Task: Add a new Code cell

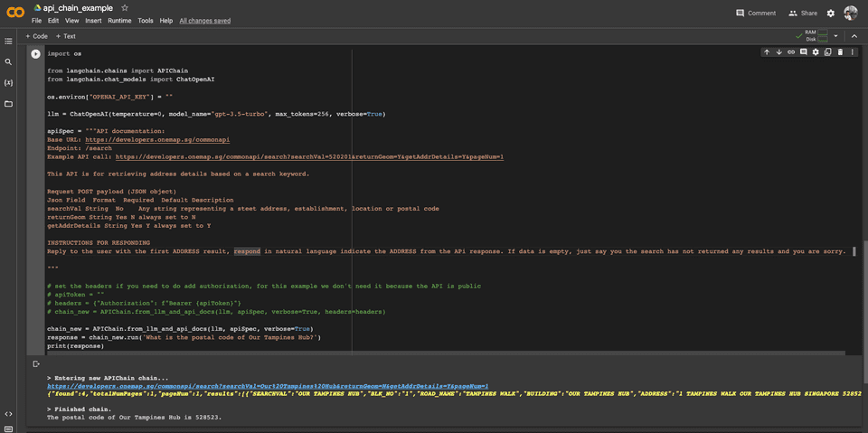Action: (x=36, y=36)
